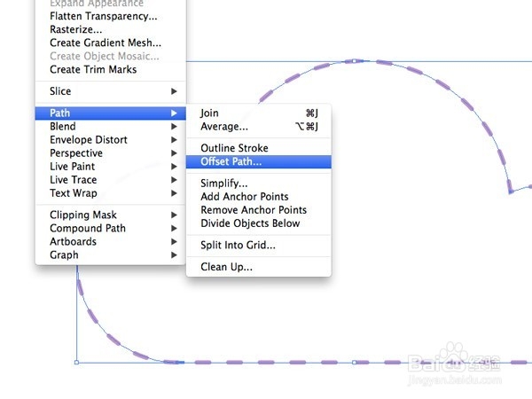Open the Text Wrap submenu
The image size is (532, 399).
(110, 193)
